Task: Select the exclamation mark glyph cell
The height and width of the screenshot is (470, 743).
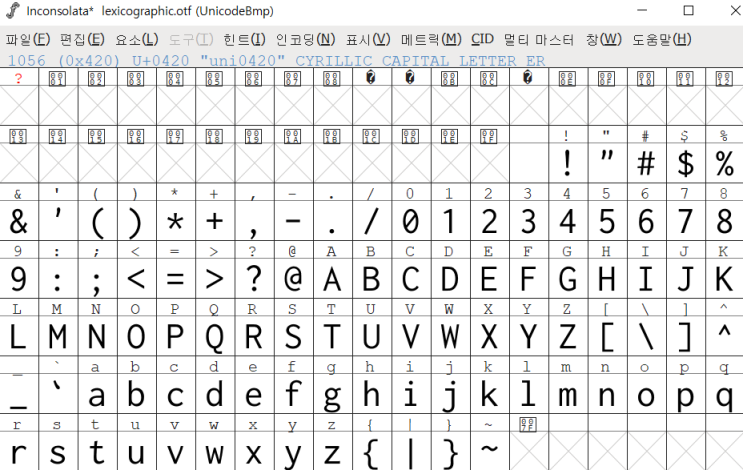Action: tap(568, 163)
